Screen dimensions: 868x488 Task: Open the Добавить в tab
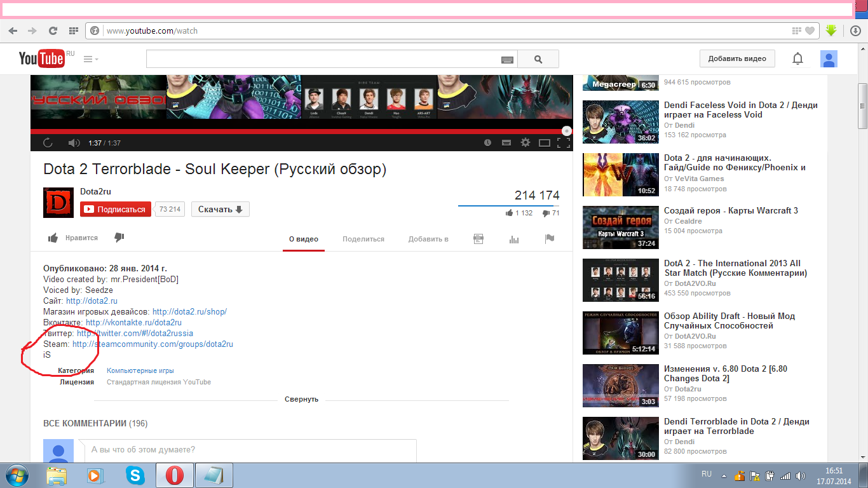(428, 239)
